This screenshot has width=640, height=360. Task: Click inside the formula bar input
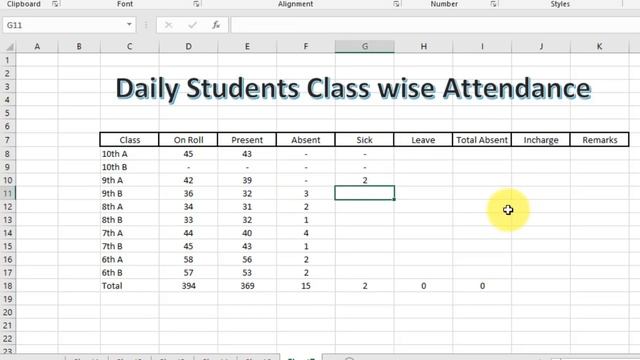435,25
